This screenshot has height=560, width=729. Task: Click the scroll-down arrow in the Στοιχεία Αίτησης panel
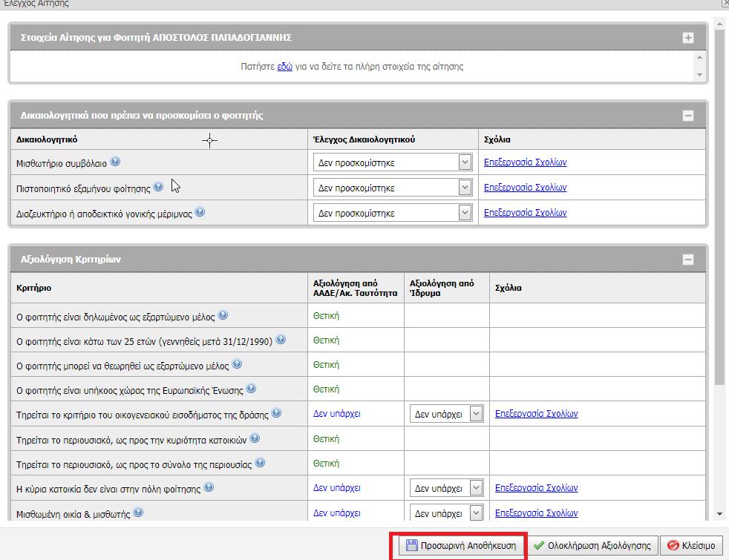[700, 75]
